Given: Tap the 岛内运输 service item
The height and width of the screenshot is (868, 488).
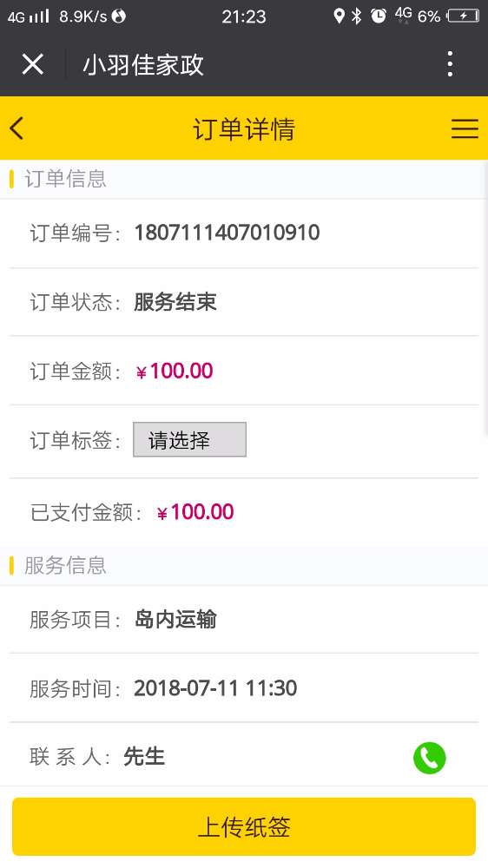Looking at the screenshot, I should tap(175, 620).
